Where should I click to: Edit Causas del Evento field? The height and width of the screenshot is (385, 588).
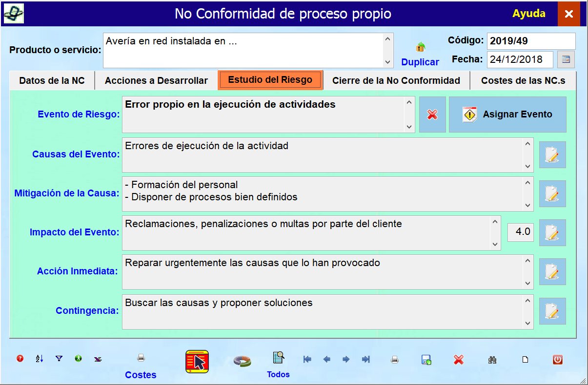click(552, 155)
